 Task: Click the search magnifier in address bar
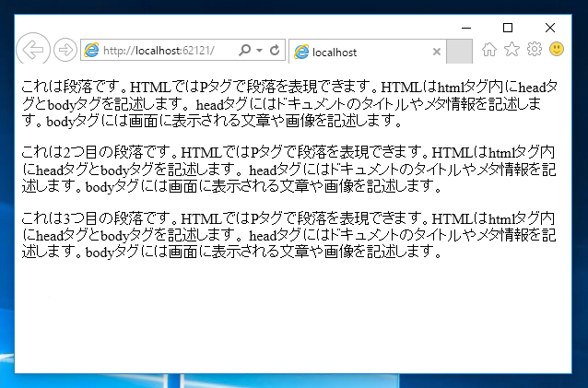click(244, 50)
